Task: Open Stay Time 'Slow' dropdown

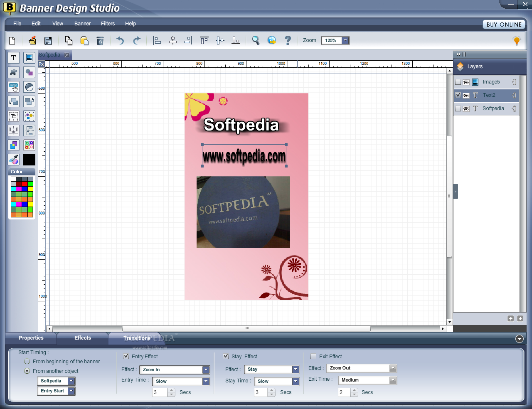Action: [x=296, y=381]
